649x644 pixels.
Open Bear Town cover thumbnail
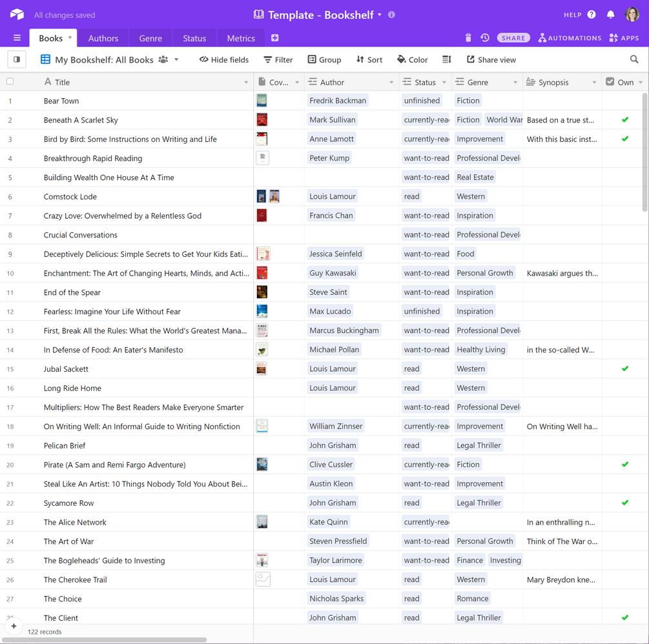[x=262, y=101]
